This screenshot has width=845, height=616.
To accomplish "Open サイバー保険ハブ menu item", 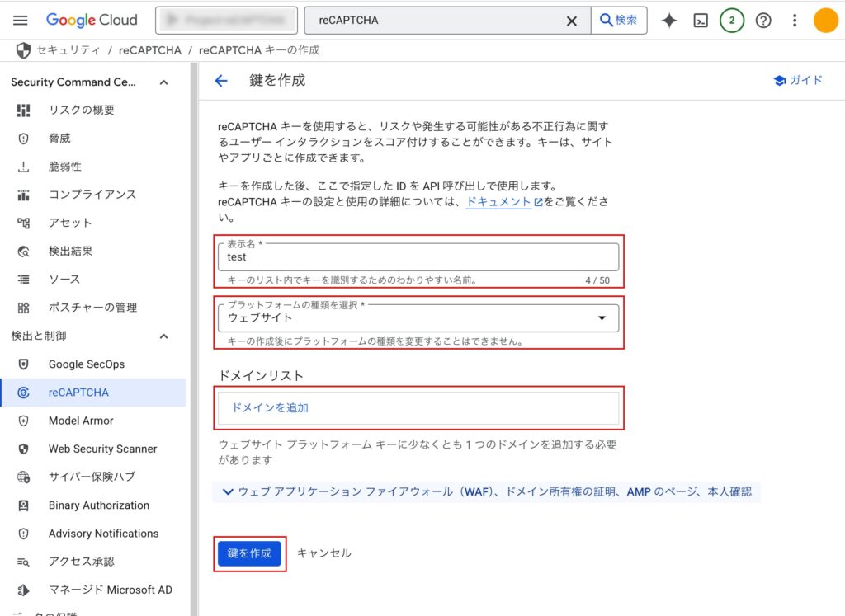I will pyautogui.click(x=92, y=477).
